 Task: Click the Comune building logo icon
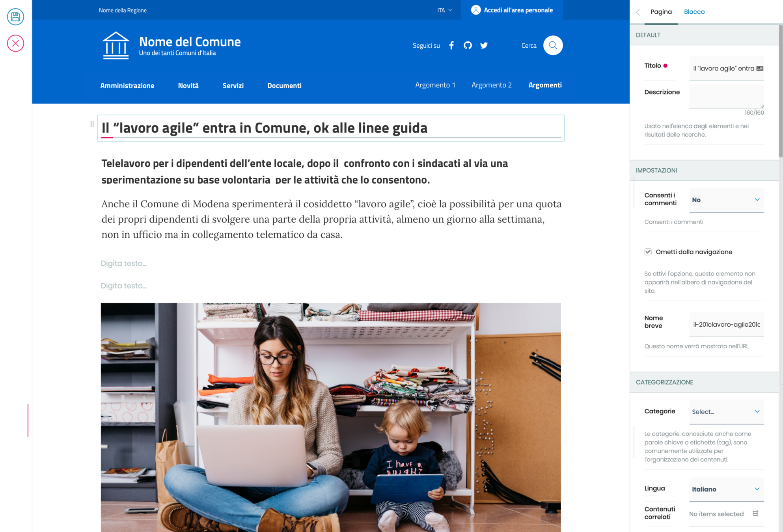tap(116, 46)
